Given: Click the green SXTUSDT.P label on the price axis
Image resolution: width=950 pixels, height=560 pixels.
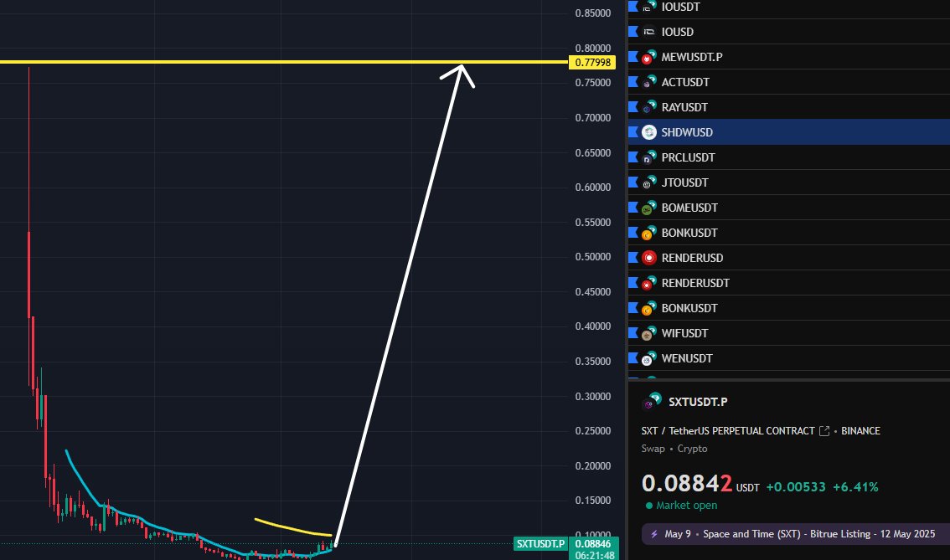Looking at the screenshot, I should click(x=540, y=543).
